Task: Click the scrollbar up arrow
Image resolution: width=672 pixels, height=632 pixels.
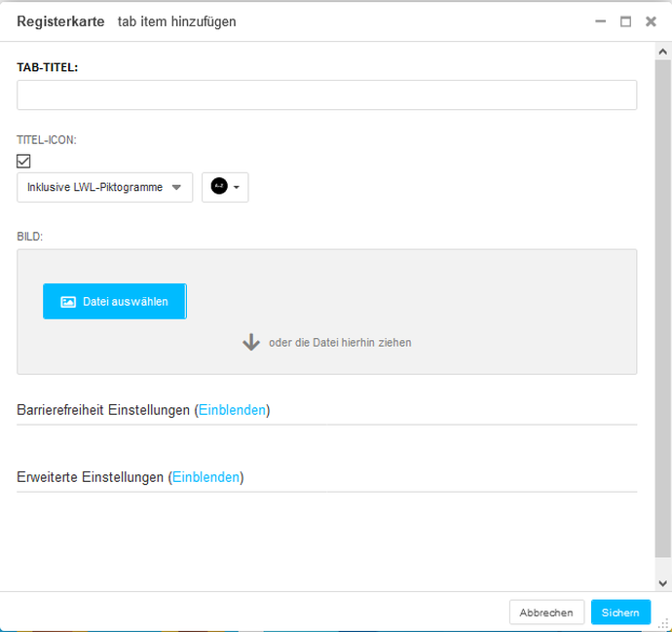Action: [663, 52]
